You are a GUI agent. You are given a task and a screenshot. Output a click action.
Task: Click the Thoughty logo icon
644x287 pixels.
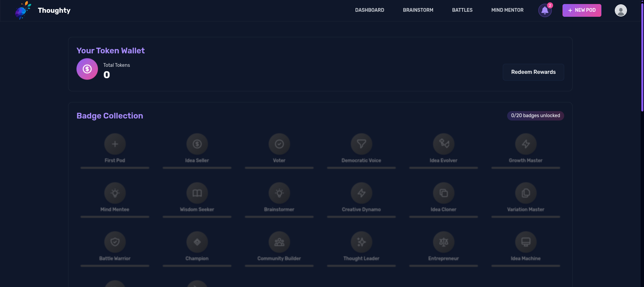coord(23,10)
